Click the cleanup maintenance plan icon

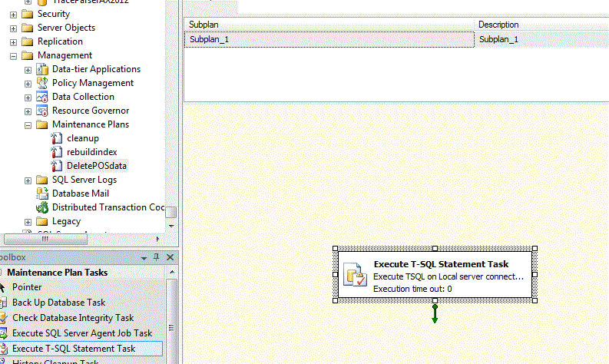click(x=56, y=138)
